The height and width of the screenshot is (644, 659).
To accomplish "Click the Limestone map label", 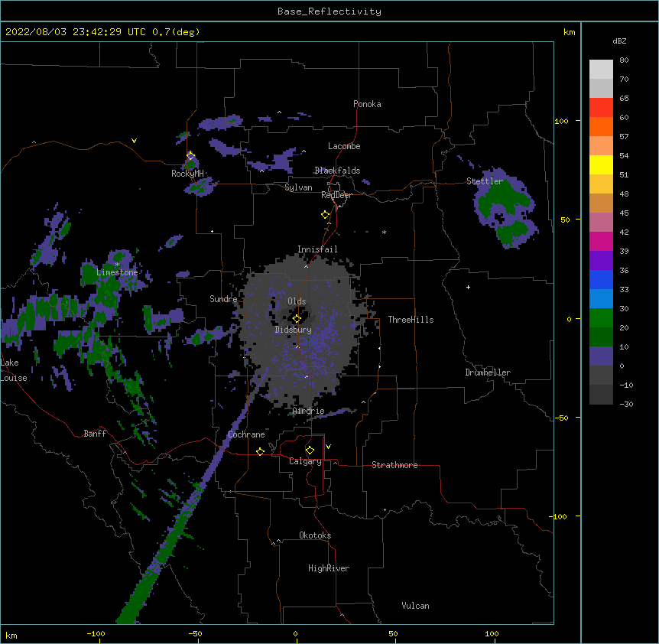I will [117, 272].
